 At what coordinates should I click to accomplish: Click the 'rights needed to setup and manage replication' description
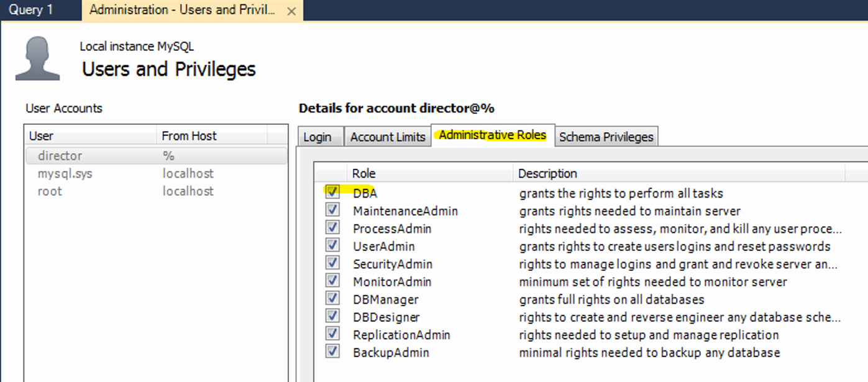(649, 335)
